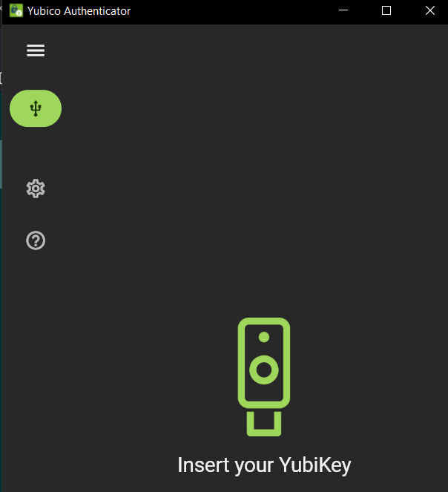The width and height of the screenshot is (448, 492).
Task: Minimize the Yubico Authenticator window
Action: point(343,10)
